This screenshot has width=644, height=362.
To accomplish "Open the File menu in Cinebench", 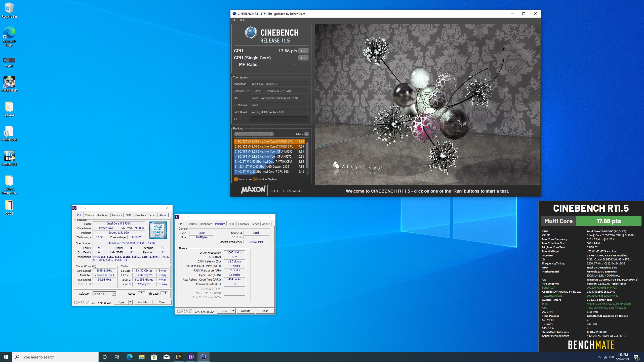I will coord(234,20).
